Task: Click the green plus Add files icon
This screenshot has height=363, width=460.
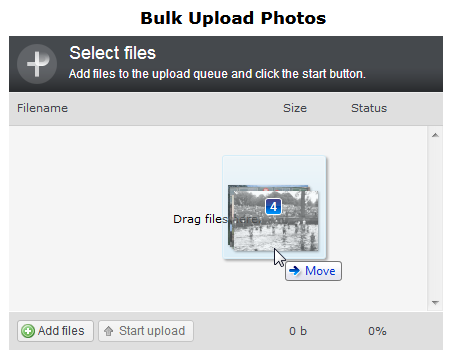Action: pyautogui.click(x=28, y=331)
